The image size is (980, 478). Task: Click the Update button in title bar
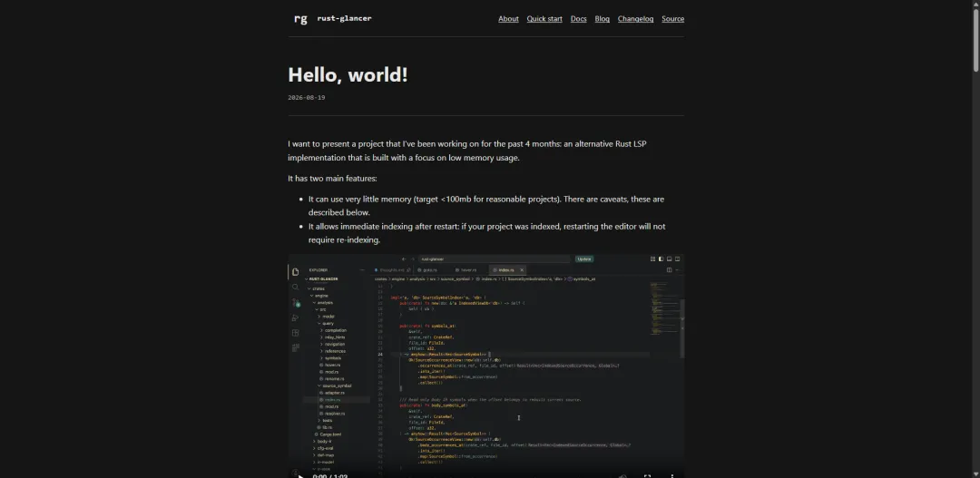coord(584,259)
